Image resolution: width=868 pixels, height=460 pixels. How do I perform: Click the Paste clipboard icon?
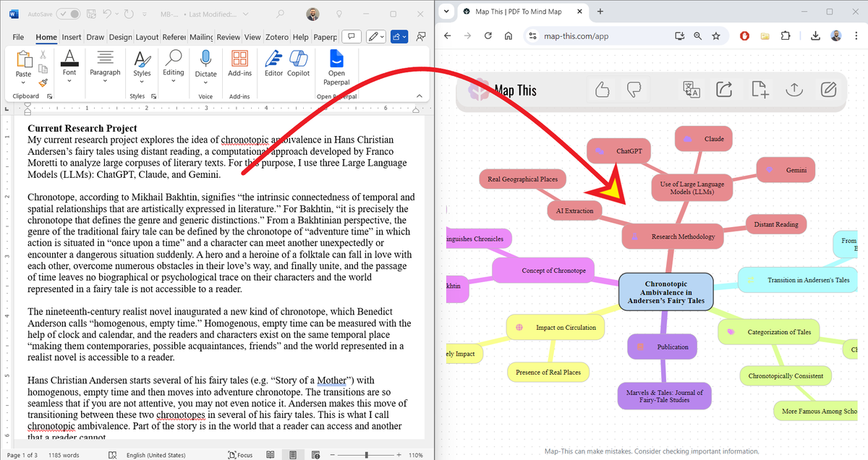tap(23, 59)
